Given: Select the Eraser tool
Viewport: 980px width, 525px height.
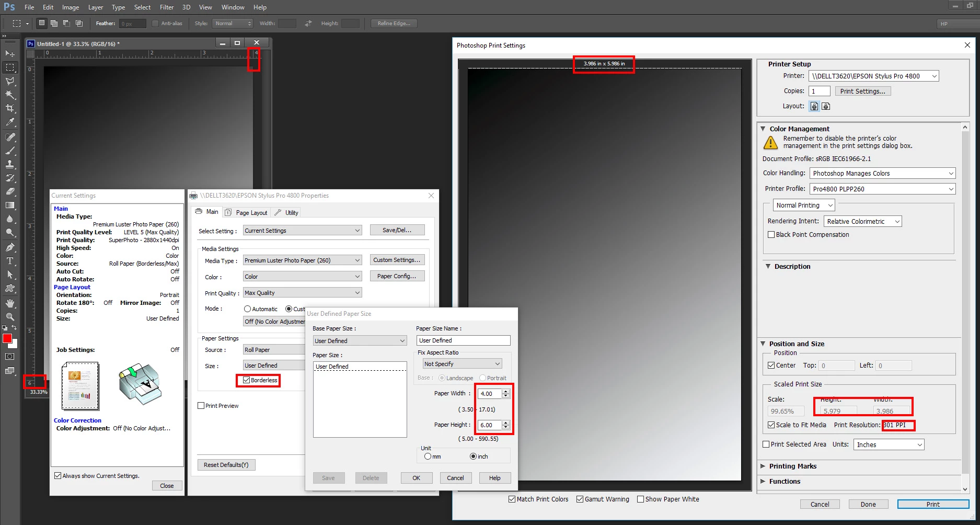Looking at the screenshot, I should coord(10,191).
